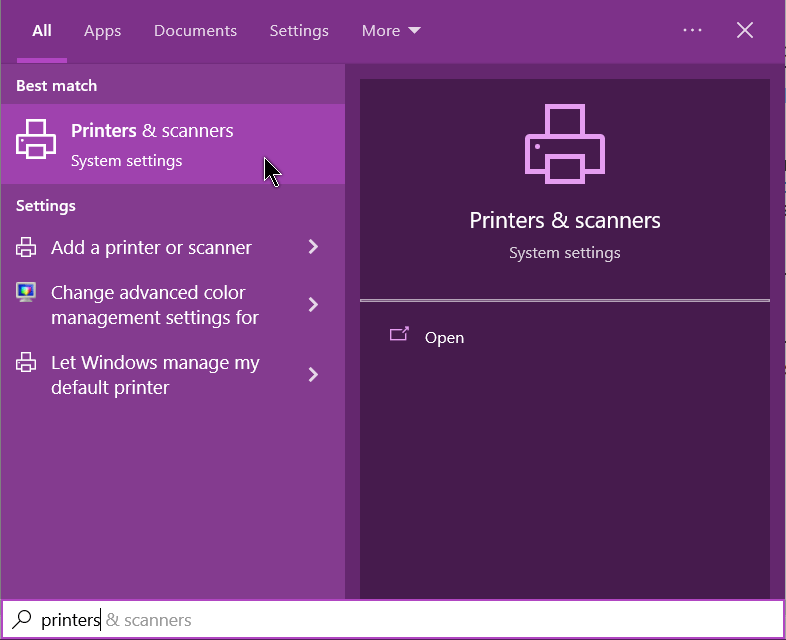Expand Add a printer or scanner chevron
This screenshot has height=640, width=786.
(x=313, y=247)
